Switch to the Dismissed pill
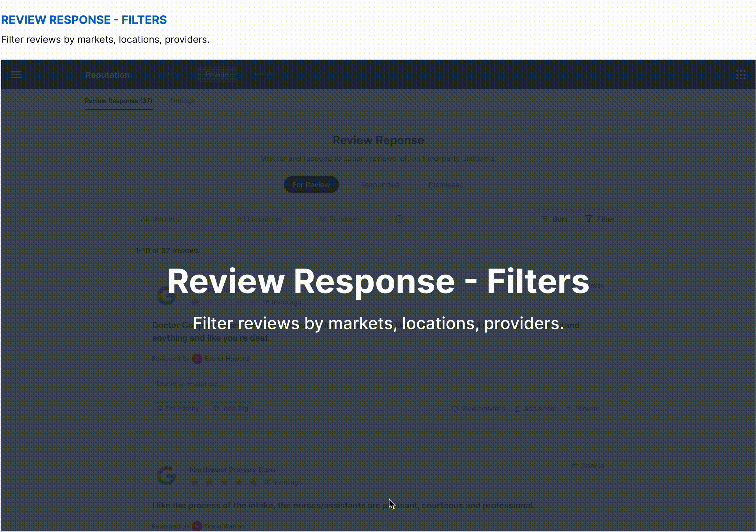Screen dimensions: 756x532 click(446, 185)
